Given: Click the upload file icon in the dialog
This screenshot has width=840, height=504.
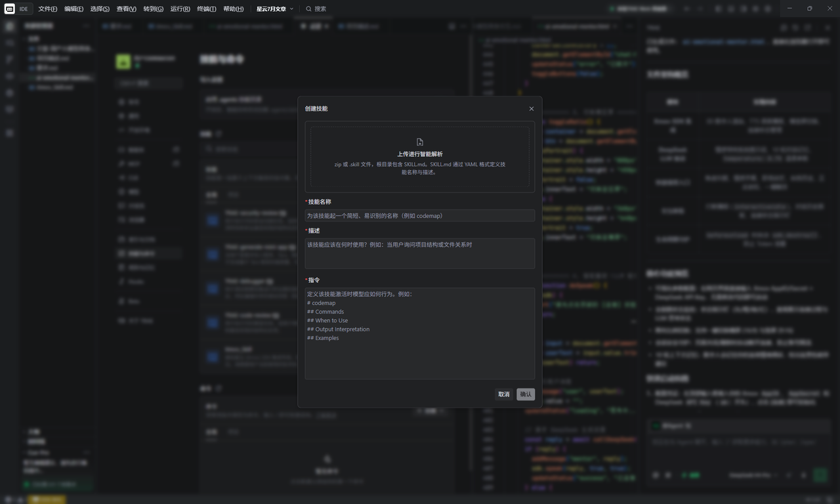Looking at the screenshot, I should [420, 142].
